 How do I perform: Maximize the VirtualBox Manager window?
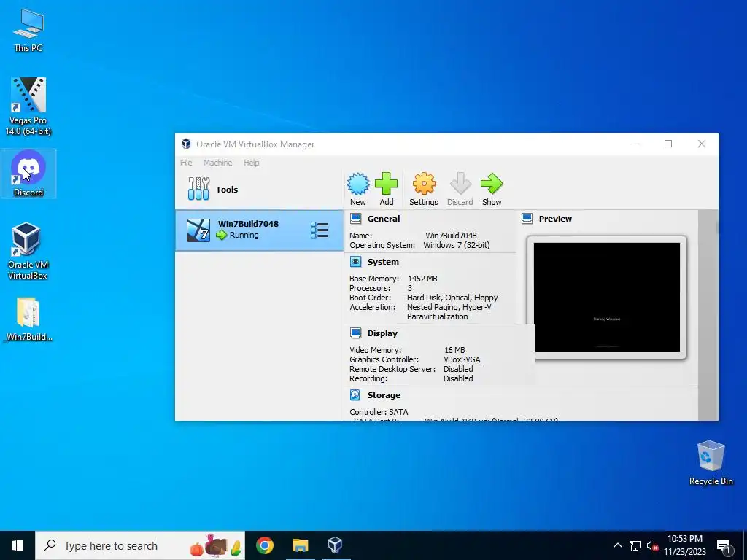point(668,144)
